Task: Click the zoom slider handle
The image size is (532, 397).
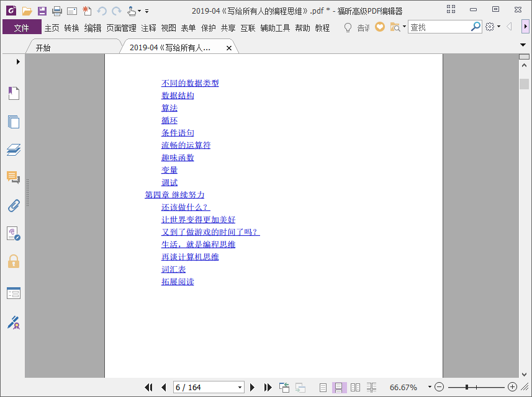Action: click(467, 387)
